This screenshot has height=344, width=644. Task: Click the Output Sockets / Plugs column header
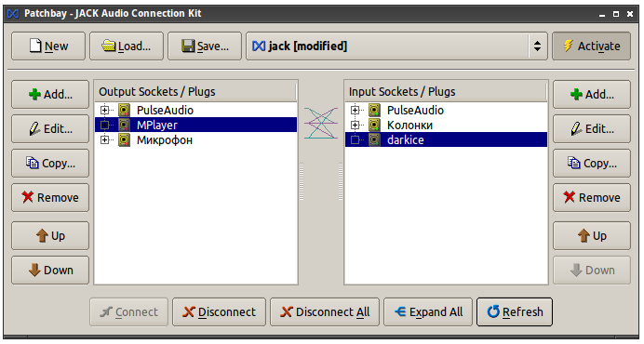[x=195, y=91]
